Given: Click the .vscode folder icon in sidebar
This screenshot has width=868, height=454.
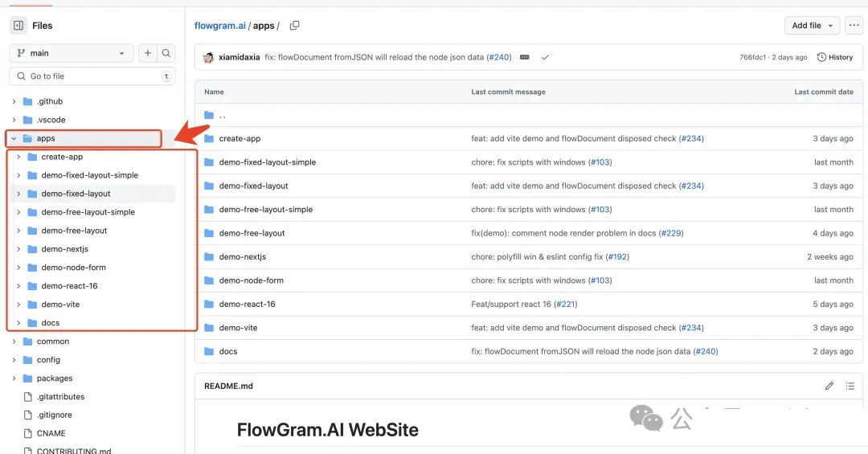Looking at the screenshot, I should [x=27, y=120].
